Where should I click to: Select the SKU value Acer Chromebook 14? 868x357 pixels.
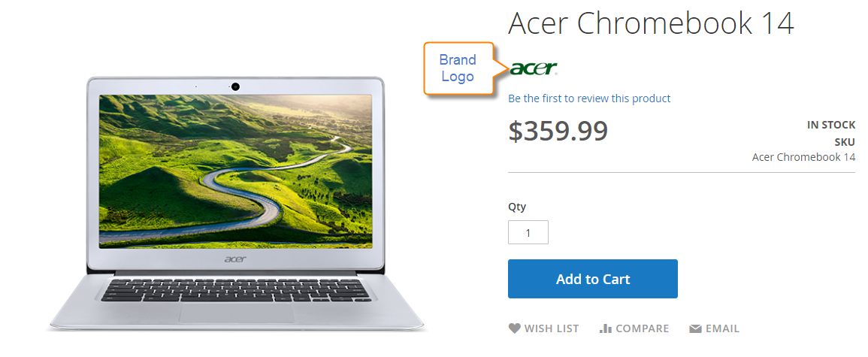(804, 157)
